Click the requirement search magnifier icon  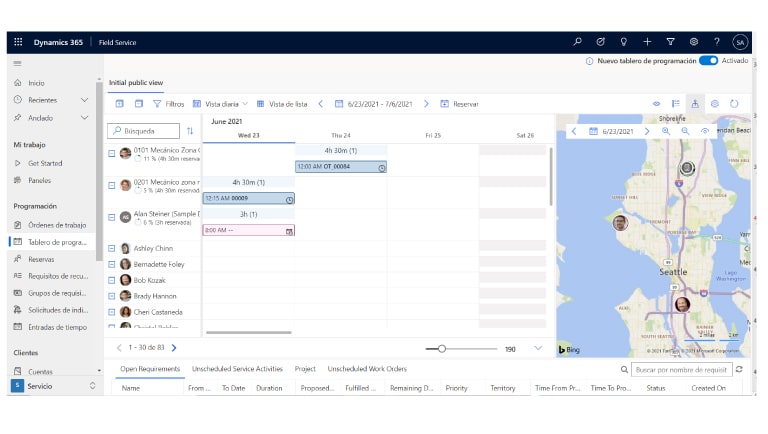click(x=624, y=370)
